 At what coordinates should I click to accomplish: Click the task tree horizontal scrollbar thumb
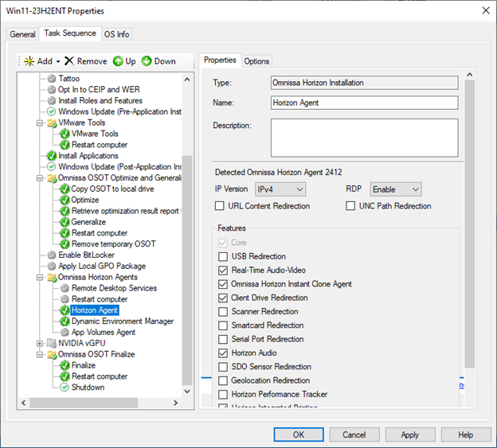coord(84,403)
